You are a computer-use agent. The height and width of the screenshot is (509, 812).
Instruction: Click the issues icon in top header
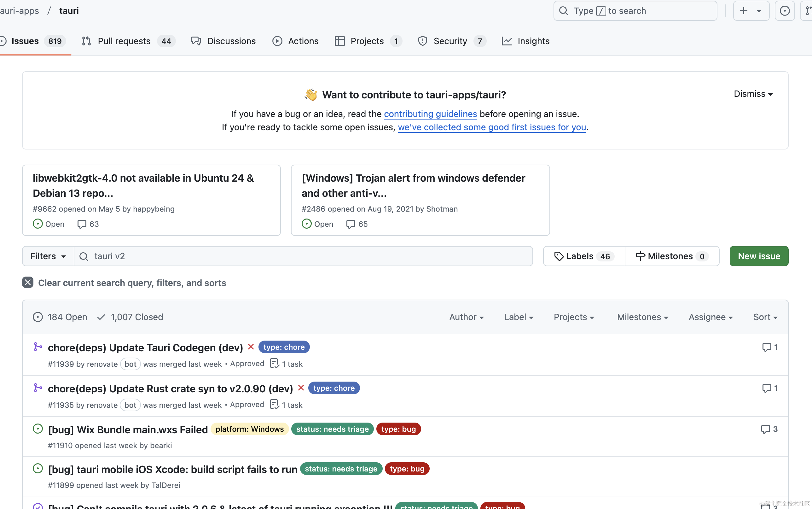point(784,11)
